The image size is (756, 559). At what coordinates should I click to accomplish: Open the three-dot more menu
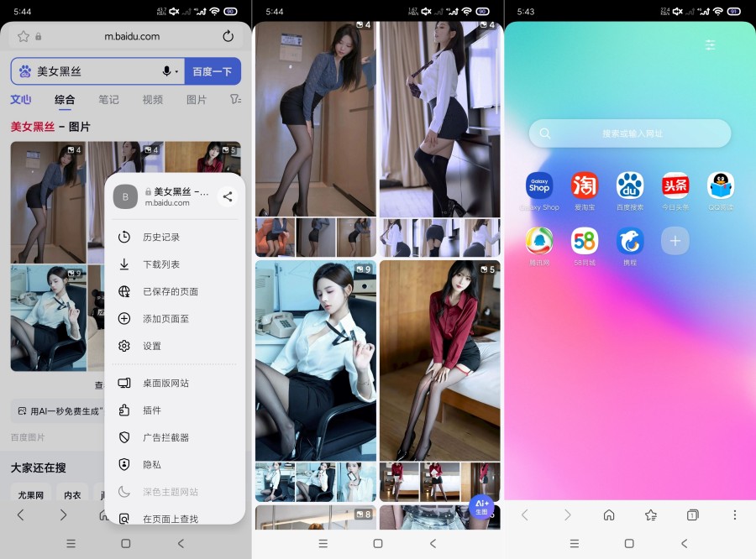[x=735, y=515]
